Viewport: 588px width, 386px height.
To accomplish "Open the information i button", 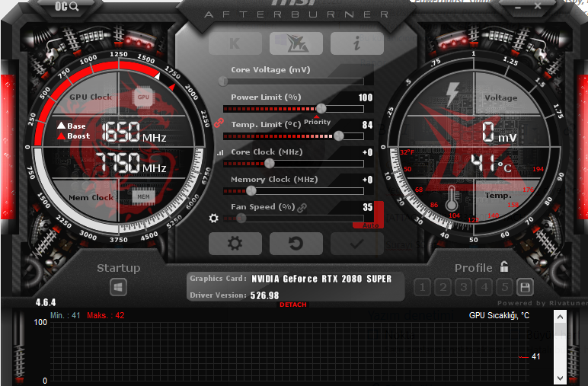I will coord(357,43).
